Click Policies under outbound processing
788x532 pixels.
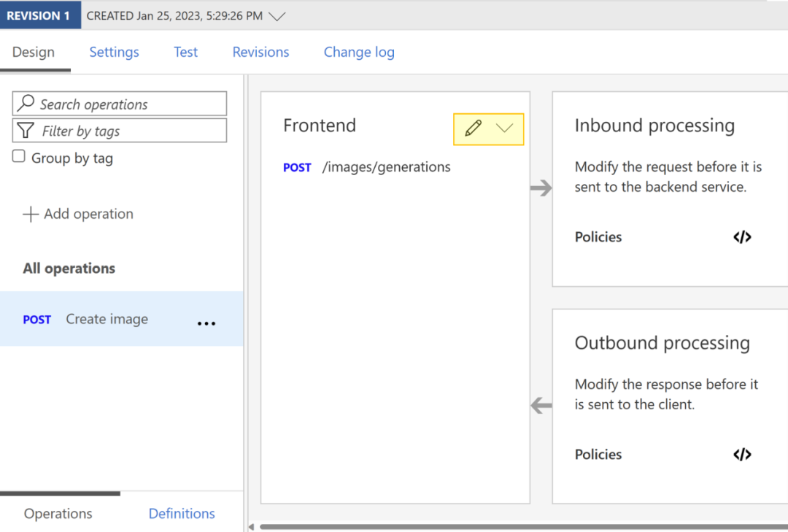click(x=598, y=454)
